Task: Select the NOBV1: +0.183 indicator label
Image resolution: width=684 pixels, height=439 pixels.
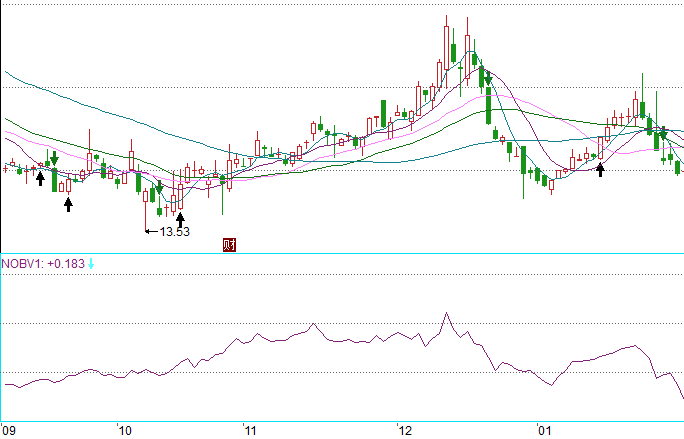Action: [43, 264]
